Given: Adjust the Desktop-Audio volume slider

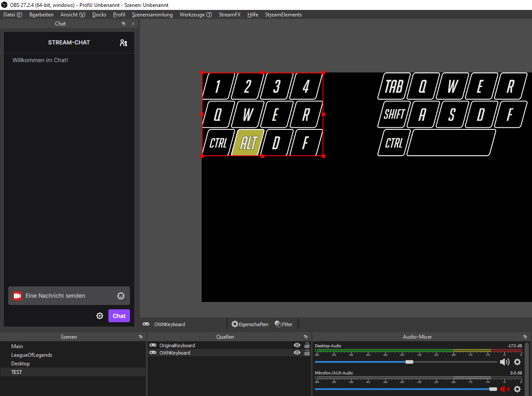Looking at the screenshot, I should click(410, 361).
